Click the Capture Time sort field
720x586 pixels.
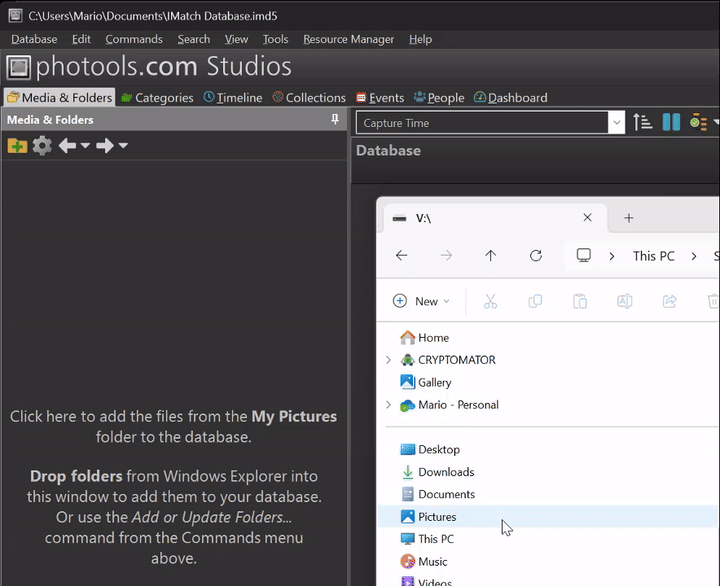[x=482, y=123]
